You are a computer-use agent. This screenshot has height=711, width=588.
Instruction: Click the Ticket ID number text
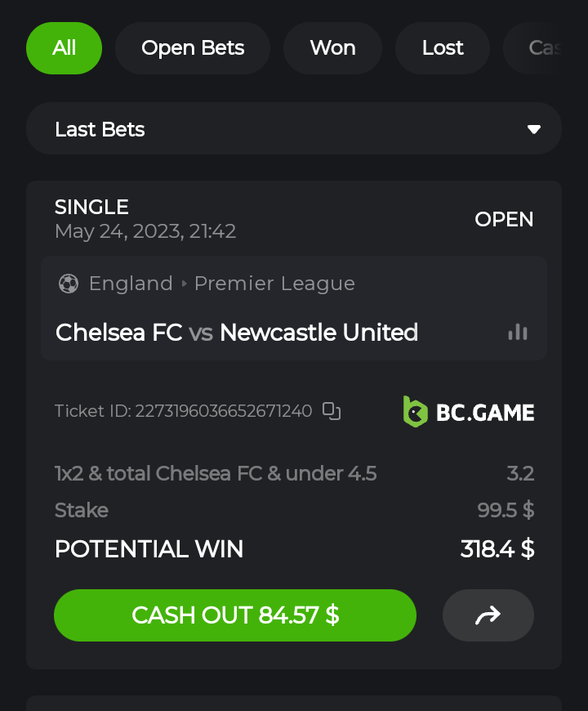click(223, 411)
